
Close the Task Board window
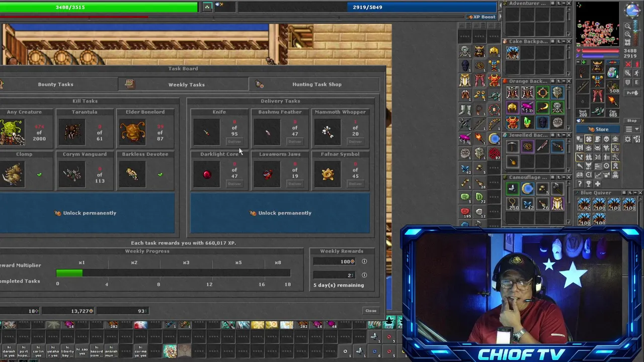[371, 311]
